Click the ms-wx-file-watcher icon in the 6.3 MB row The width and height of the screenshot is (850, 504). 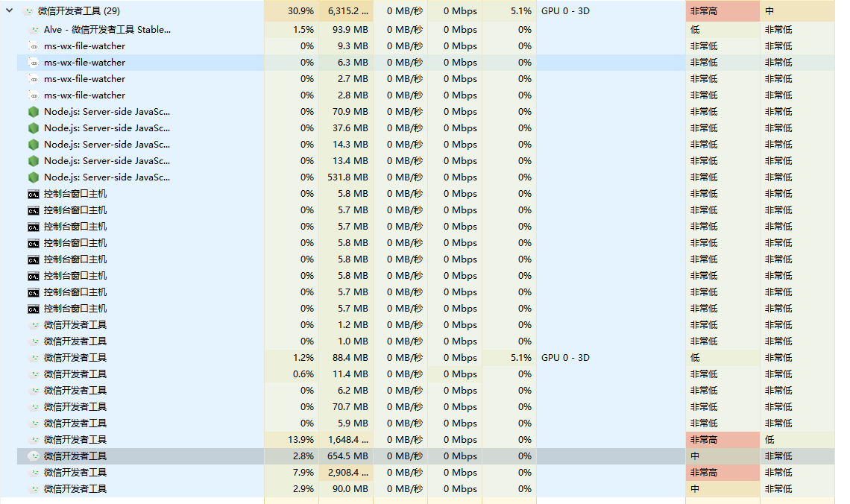34,63
